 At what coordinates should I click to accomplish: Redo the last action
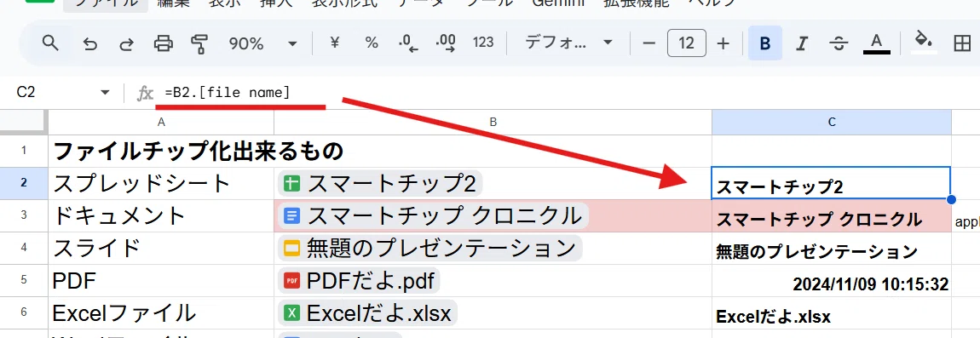point(126,43)
